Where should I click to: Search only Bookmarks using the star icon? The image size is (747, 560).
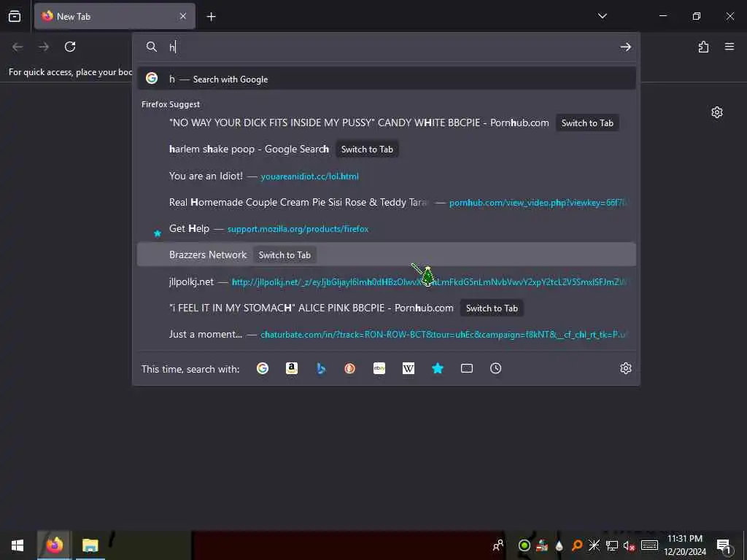438,368
